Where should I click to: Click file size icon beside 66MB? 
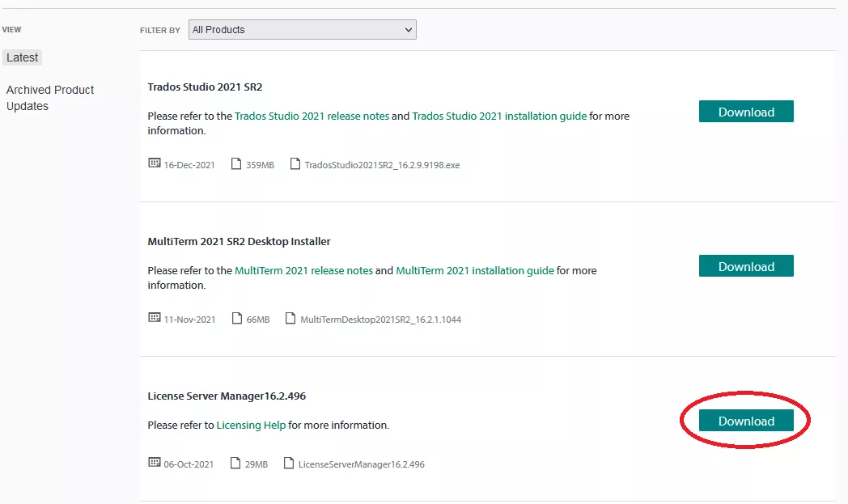(x=237, y=318)
